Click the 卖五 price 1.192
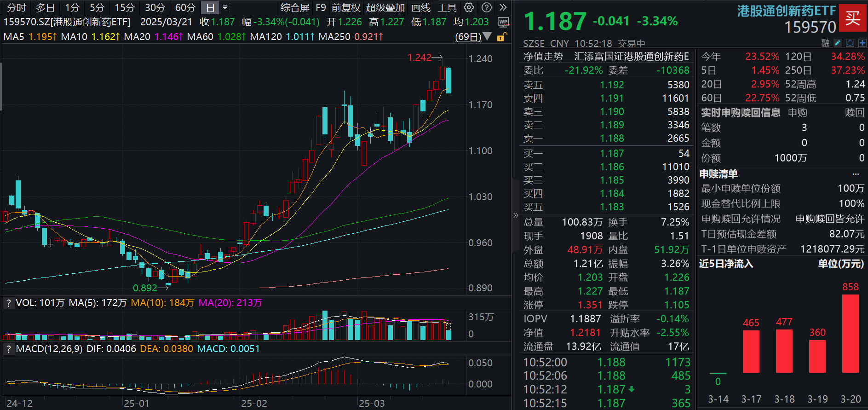The image size is (868, 410). point(612,85)
